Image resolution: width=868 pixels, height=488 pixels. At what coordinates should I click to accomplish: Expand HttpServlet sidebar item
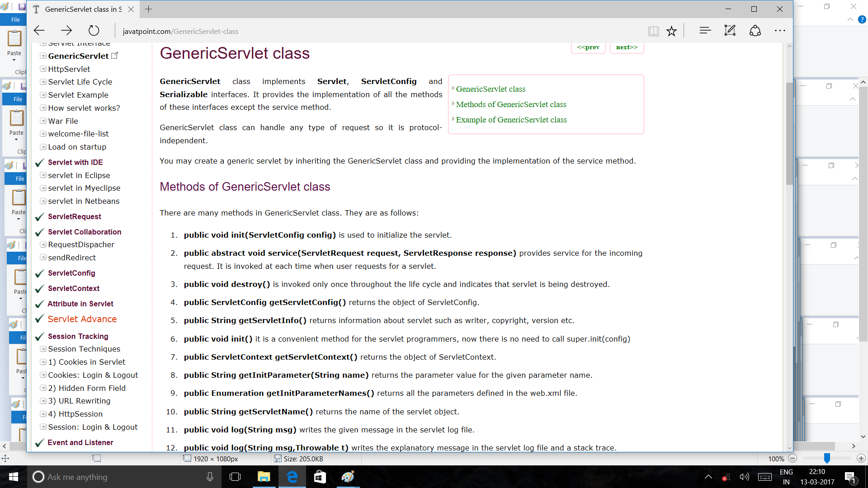[x=43, y=69]
